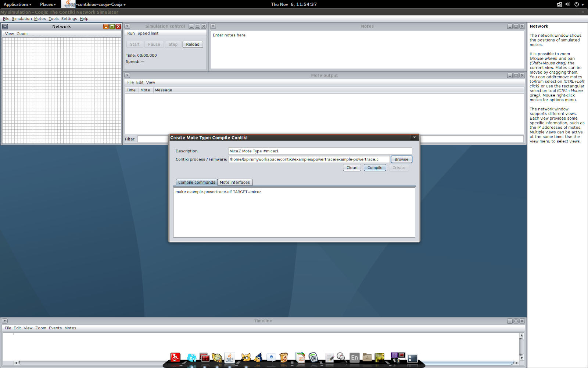The image size is (588, 368).
Task: Click inside the compile commands text area
Action: pos(294,213)
